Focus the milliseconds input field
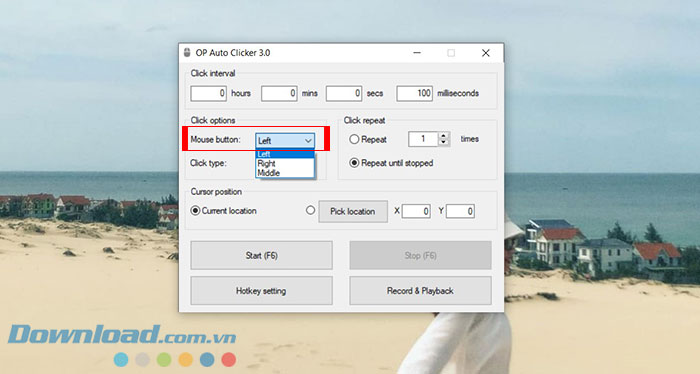The height and width of the screenshot is (374, 700). pos(414,93)
